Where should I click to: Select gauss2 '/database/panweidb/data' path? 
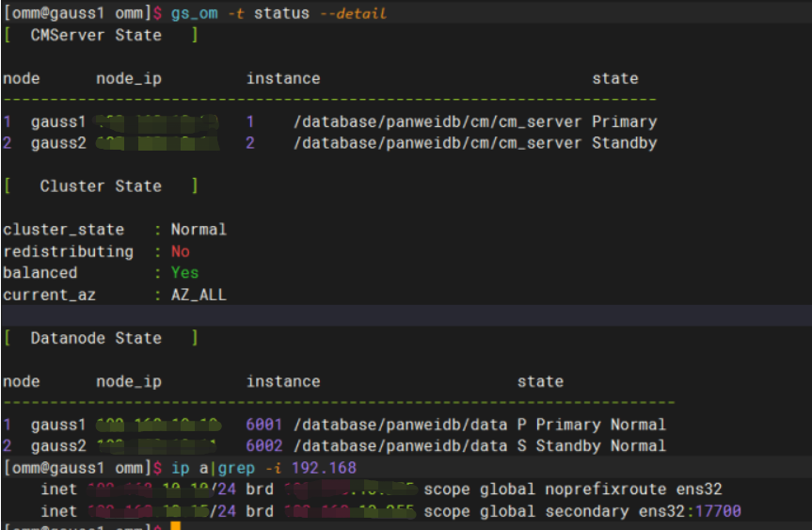click(x=400, y=446)
